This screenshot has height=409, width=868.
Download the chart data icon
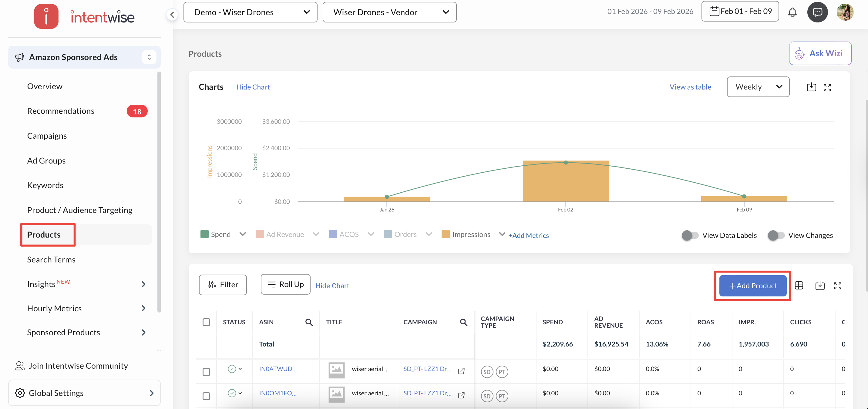(811, 87)
